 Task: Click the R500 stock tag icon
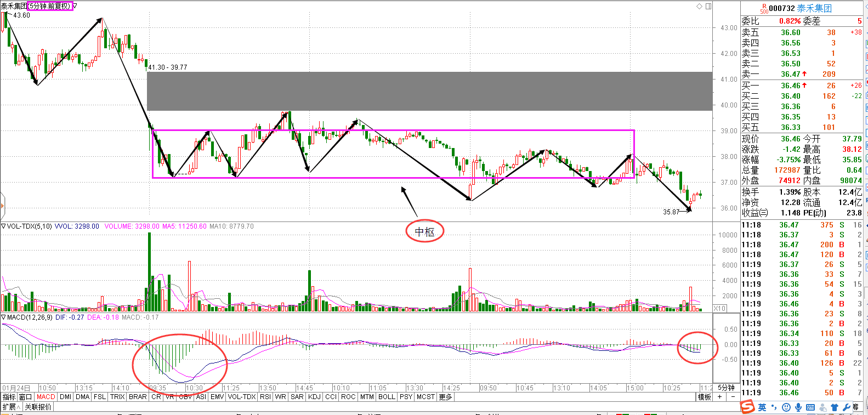(x=764, y=9)
